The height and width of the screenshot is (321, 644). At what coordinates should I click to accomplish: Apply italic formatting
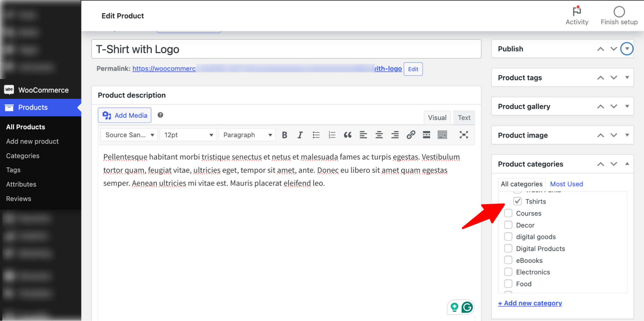(300, 135)
